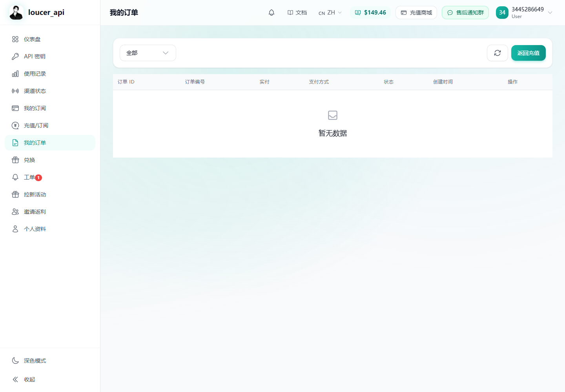
Task: Click the 我的订单 page title
Action: coord(124,13)
